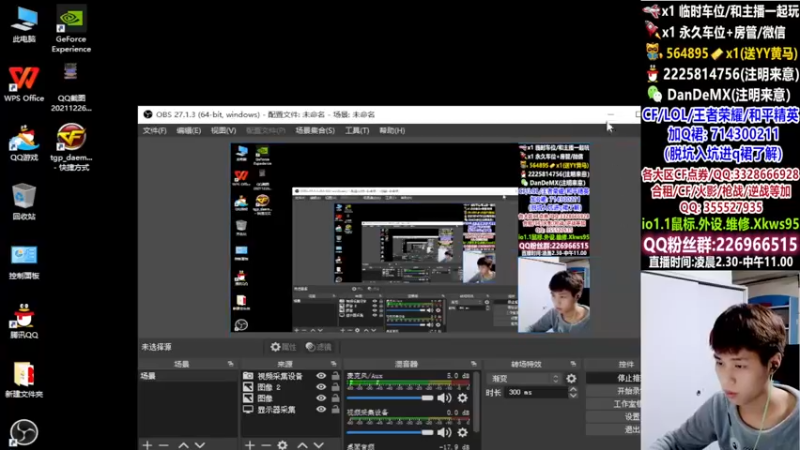Click the 工作室模式 button
The height and width of the screenshot is (450, 800).
pos(614,404)
